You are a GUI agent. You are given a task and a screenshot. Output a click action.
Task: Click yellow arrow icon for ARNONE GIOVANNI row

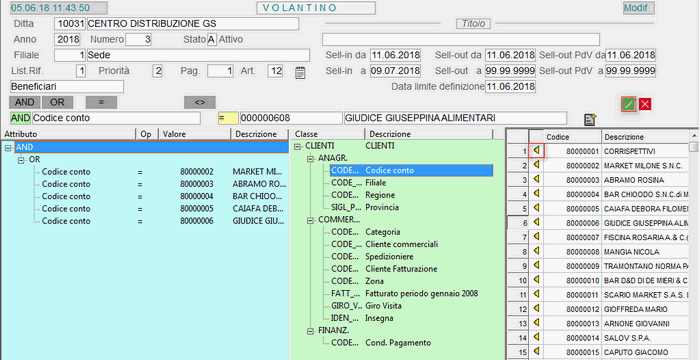tap(536, 322)
